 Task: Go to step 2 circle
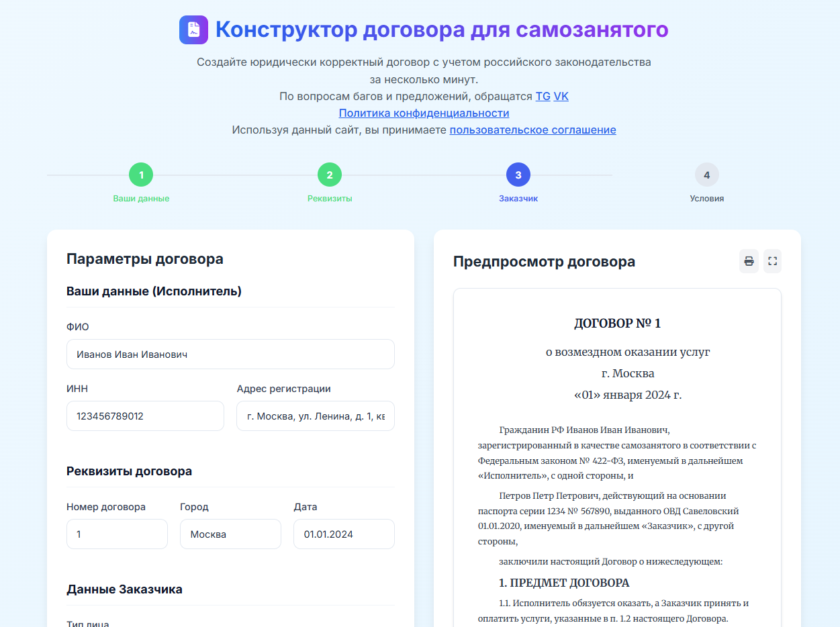click(x=330, y=175)
